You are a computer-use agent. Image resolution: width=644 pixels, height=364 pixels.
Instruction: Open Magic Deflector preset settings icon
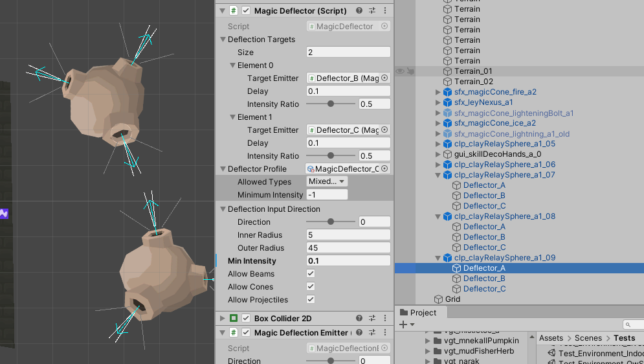tap(372, 10)
